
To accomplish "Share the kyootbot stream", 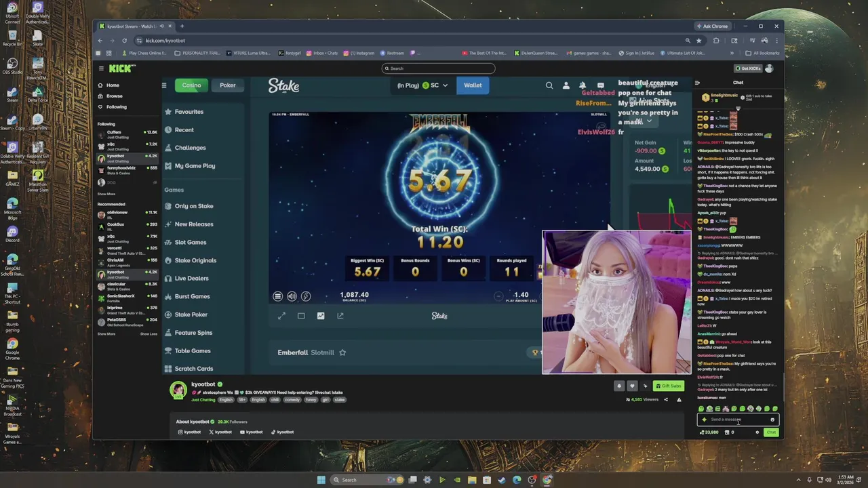I will [666, 400].
